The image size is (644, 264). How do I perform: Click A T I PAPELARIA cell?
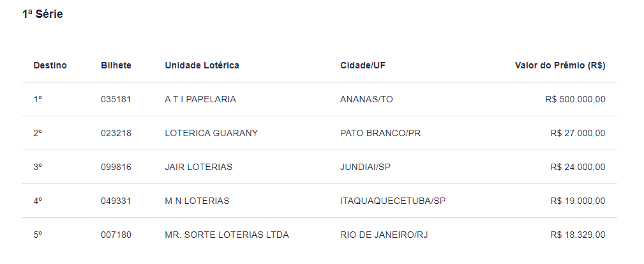coord(200,99)
